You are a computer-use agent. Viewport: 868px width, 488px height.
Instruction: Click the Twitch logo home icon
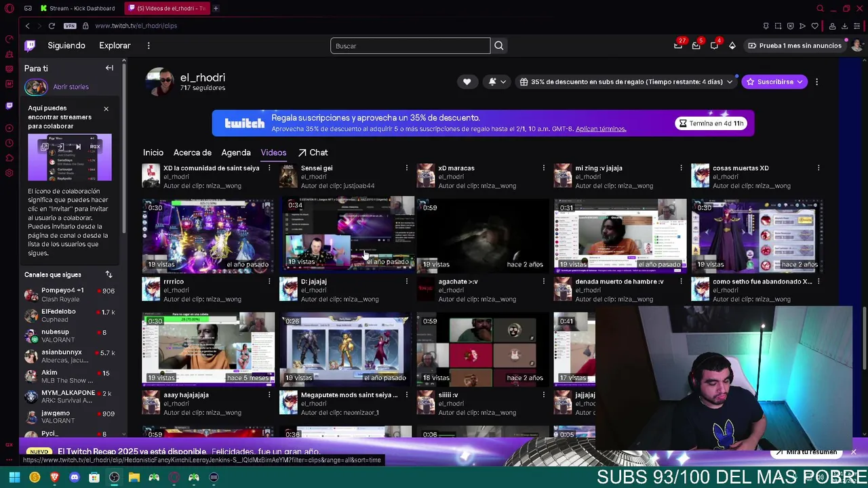(30, 45)
